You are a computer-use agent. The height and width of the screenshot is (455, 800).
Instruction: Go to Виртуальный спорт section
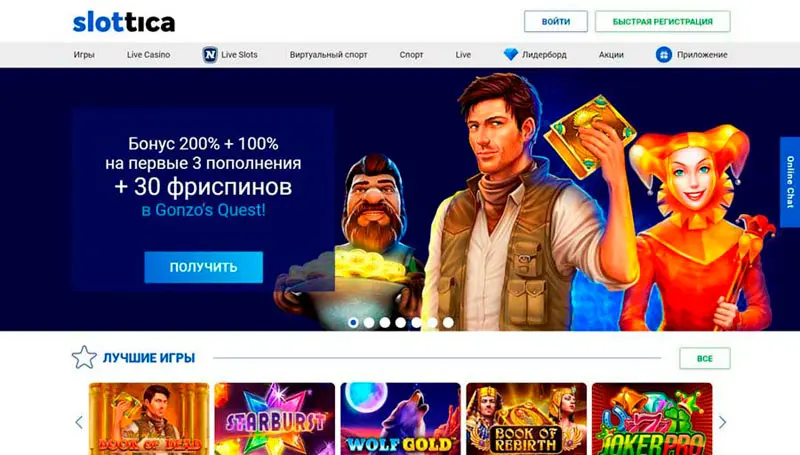coord(329,55)
